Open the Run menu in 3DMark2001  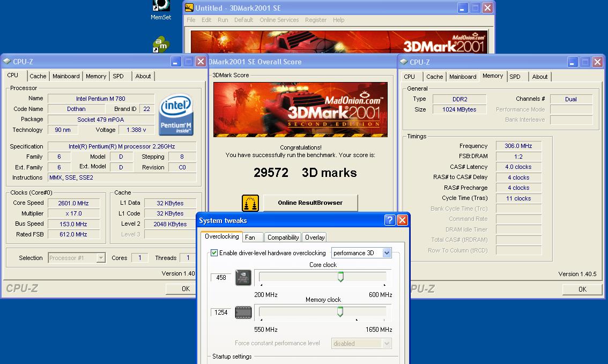pyautogui.click(x=223, y=20)
